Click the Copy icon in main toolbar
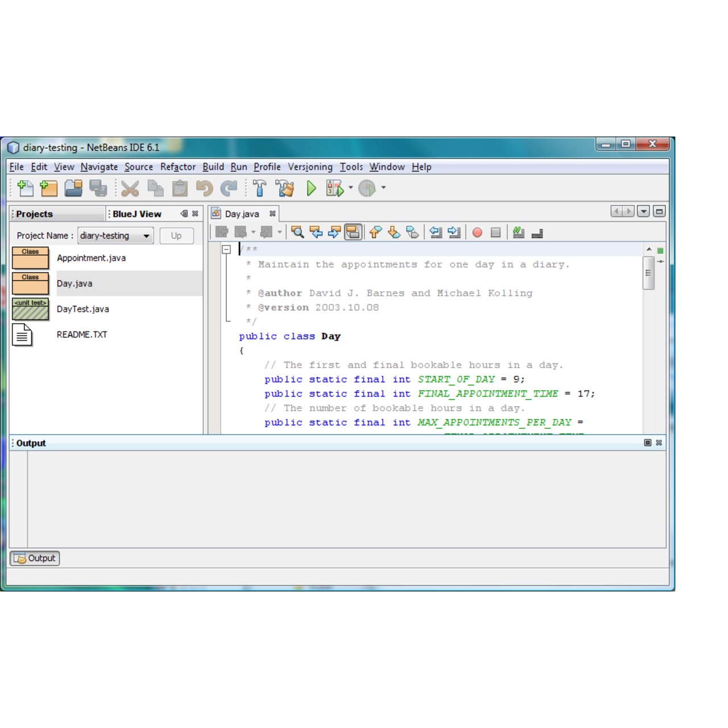 [x=155, y=188]
